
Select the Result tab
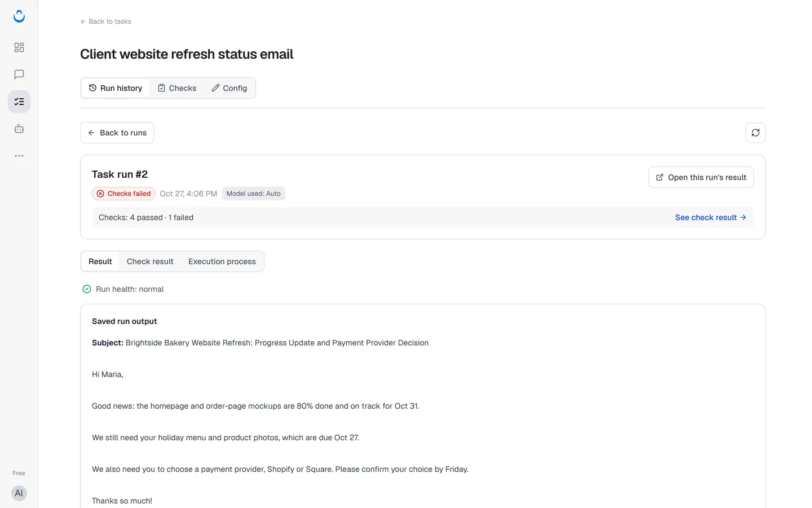[x=100, y=261]
